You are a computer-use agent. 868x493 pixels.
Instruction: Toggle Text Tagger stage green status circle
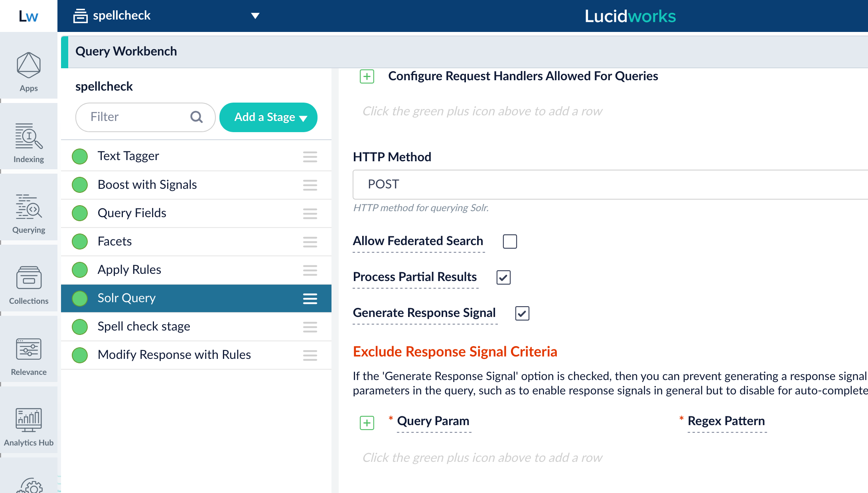(80, 156)
